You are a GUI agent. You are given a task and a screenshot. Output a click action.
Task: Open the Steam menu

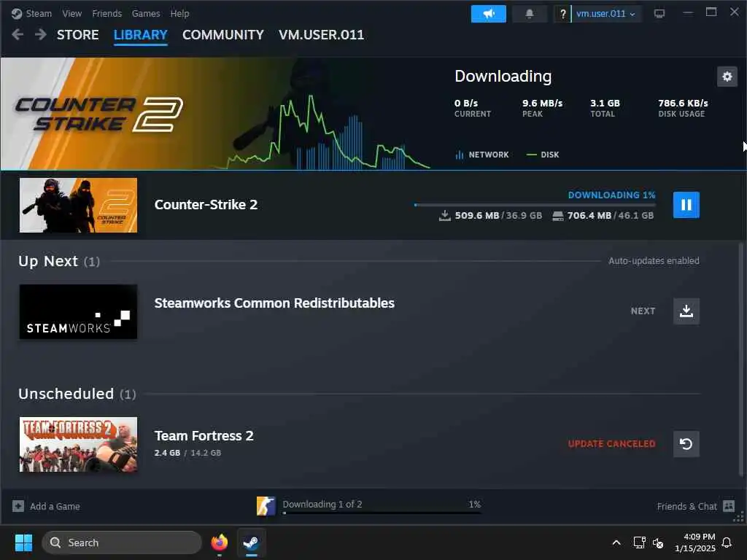[39, 13]
